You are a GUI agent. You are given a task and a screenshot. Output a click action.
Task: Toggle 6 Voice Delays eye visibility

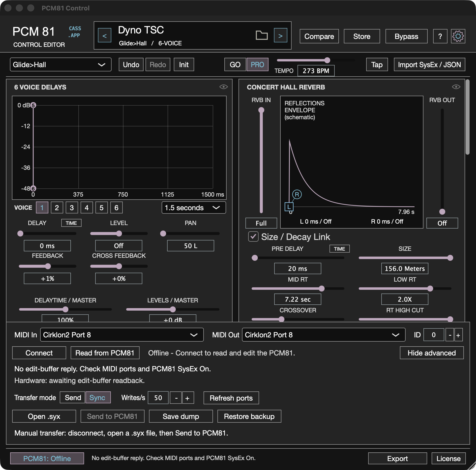223,87
